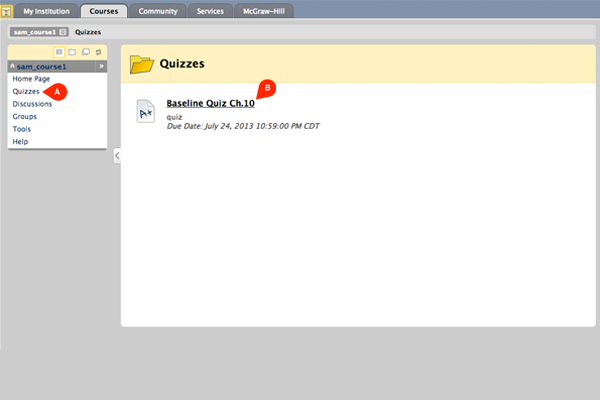
Task: Click the home icon beside sam_course1 menu title
Action: click(12, 66)
